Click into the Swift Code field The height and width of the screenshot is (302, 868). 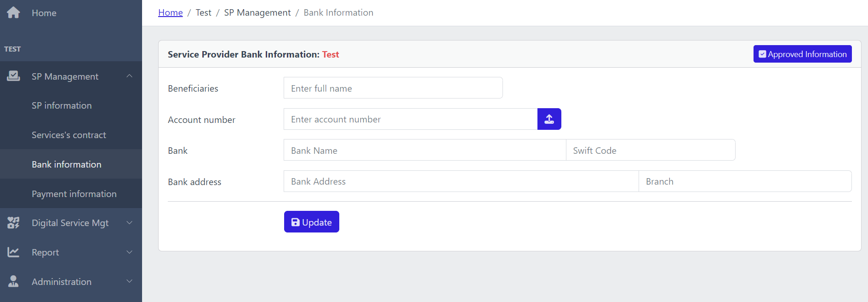(x=650, y=150)
